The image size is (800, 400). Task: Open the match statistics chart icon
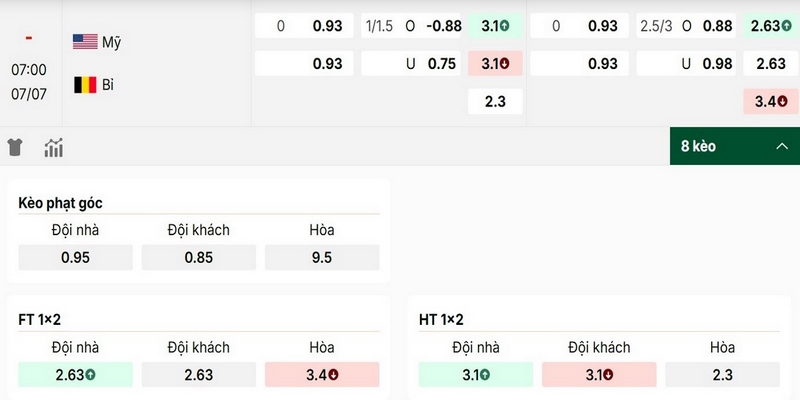tap(54, 147)
